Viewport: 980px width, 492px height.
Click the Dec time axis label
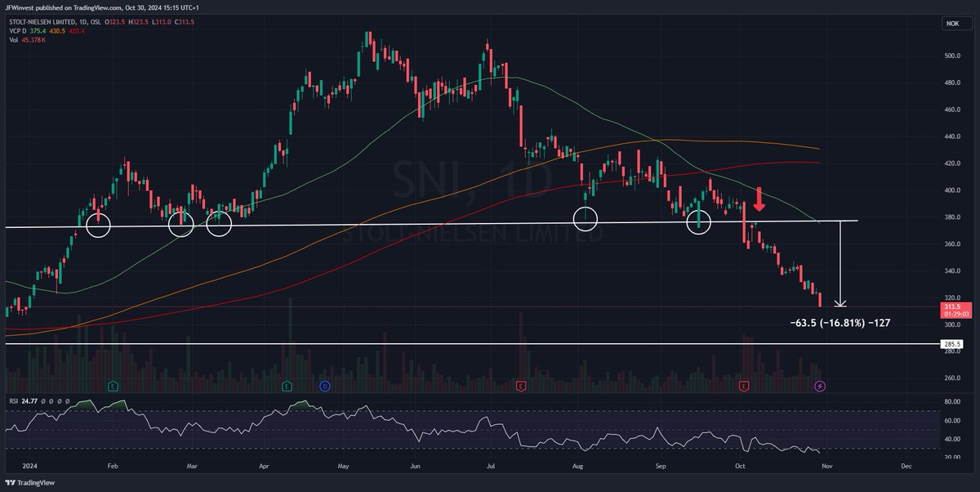click(x=905, y=466)
